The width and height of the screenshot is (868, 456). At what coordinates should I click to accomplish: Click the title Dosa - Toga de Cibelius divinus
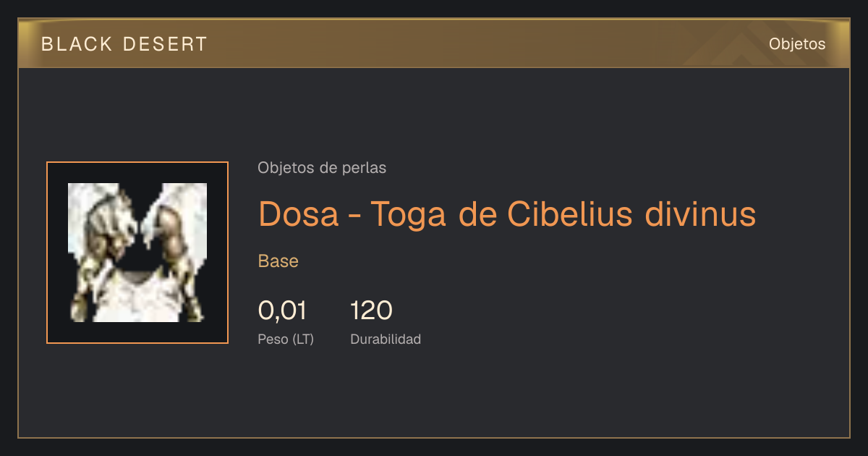pyautogui.click(x=507, y=214)
